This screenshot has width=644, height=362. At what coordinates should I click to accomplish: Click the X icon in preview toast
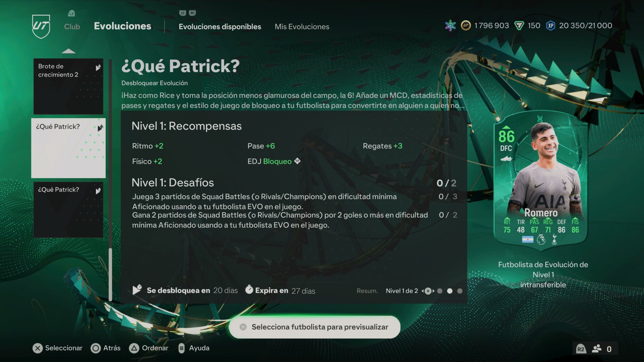point(243,327)
